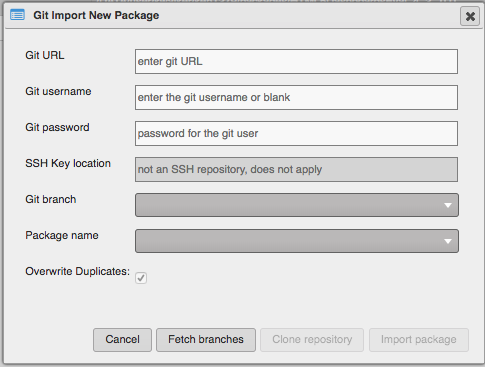Focus the Git URL input field

tap(296, 61)
